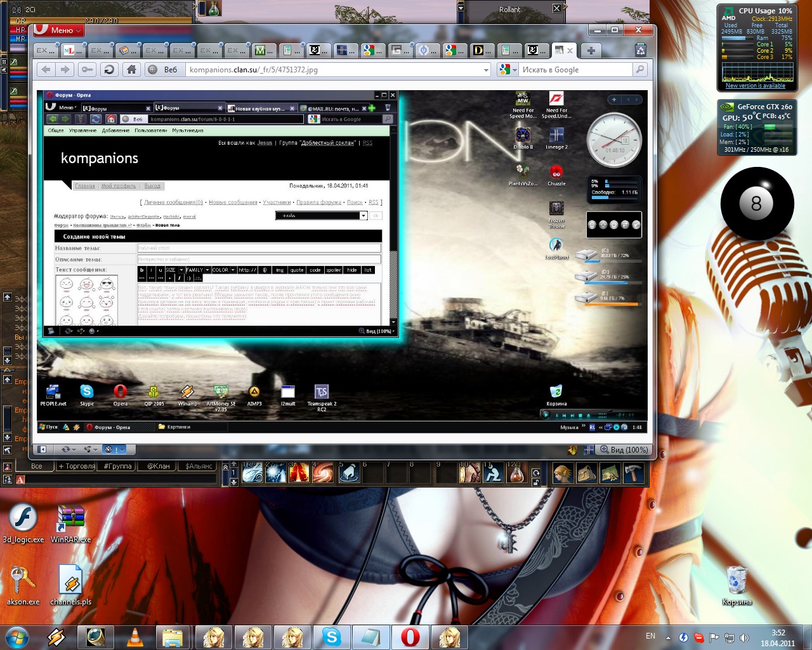Open game character status icon

coord(562,472)
